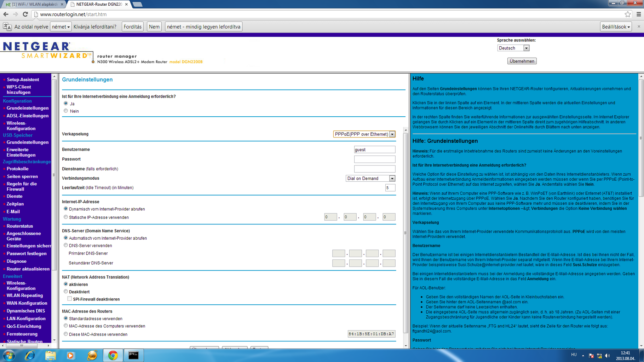Open Dynamisches DNS in the sidebar
This screenshot has height=362, width=644.
26,311
